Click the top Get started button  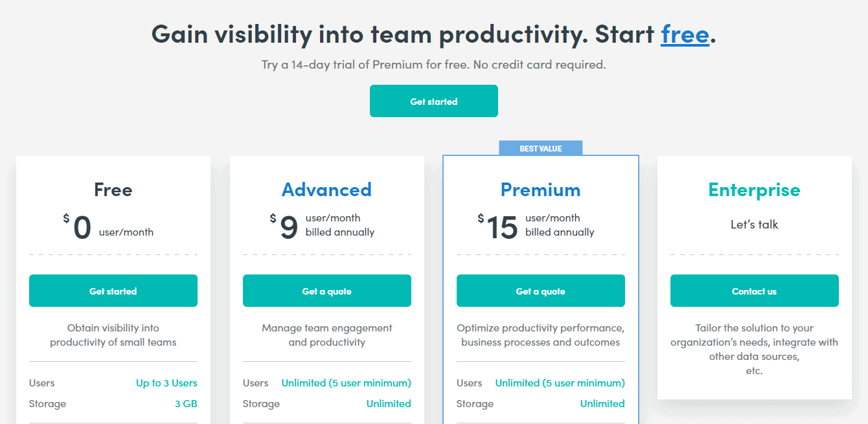coord(434,101)
